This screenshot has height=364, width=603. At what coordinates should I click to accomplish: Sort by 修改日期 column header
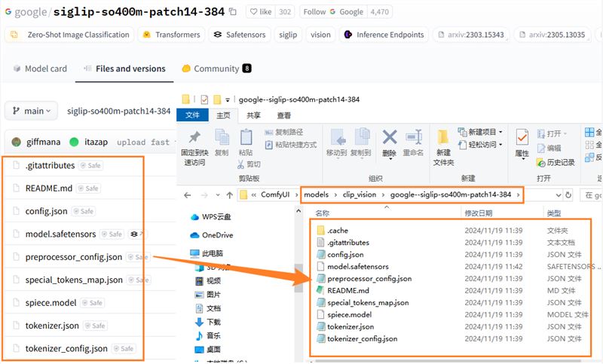[479, 213]
